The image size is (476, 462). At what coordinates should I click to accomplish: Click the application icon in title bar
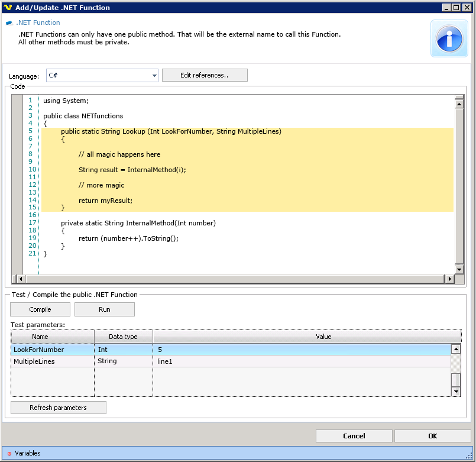7,8
